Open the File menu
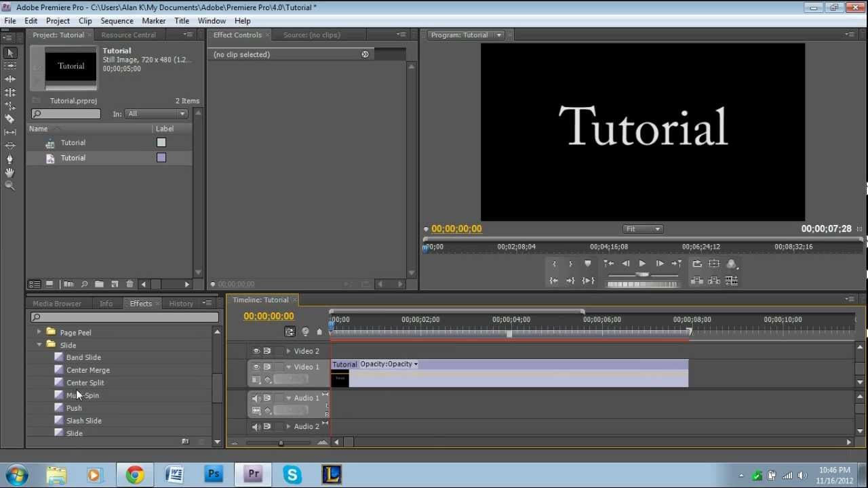Image resolution: width=868 pixels, height=488 pixels. tap(10, 21)
